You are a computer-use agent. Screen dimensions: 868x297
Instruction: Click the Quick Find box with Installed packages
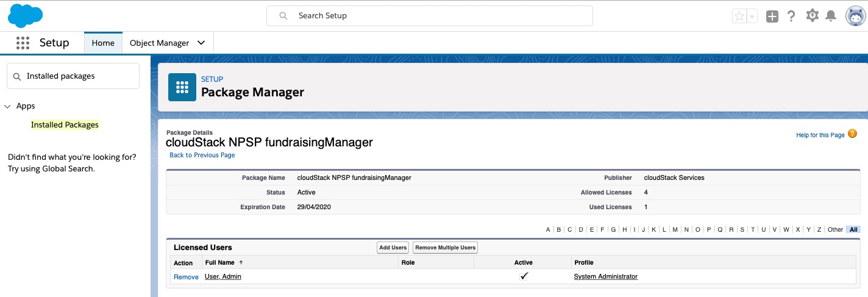[73, 76]
